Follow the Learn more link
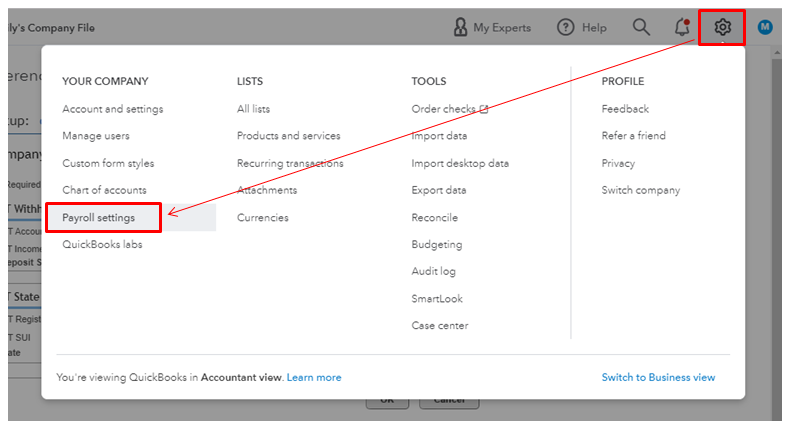Viewport: 793px width, 428px height. pyautogui.click(x=314, y=377)
